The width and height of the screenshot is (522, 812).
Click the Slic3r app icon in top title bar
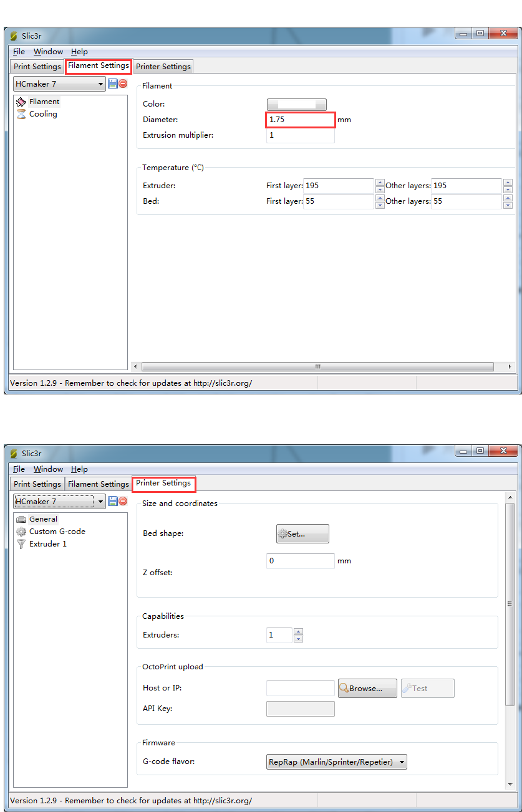pos(14,36)
